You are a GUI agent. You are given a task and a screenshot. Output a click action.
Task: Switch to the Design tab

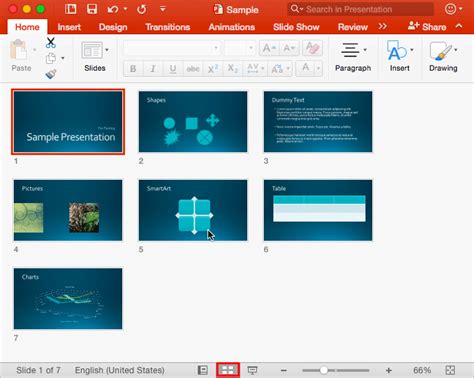click(x=113, y=27)
